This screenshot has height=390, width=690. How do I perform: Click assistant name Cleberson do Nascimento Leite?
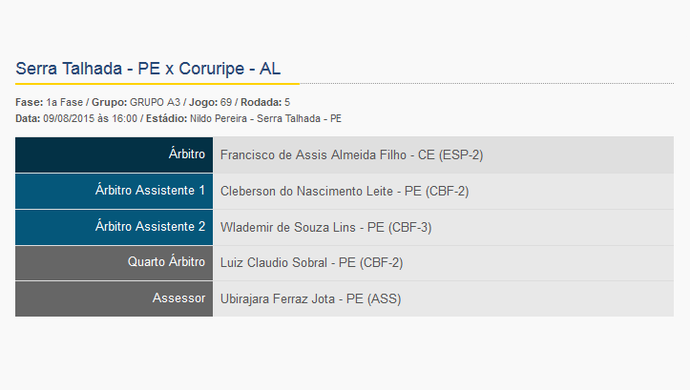[306, 191]
